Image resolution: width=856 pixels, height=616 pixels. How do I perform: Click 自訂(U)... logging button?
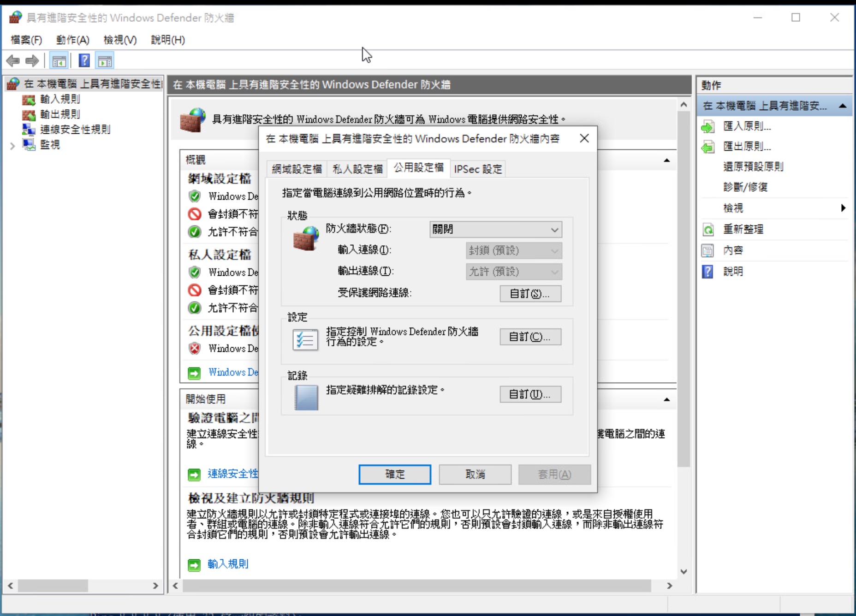point(530,394)
